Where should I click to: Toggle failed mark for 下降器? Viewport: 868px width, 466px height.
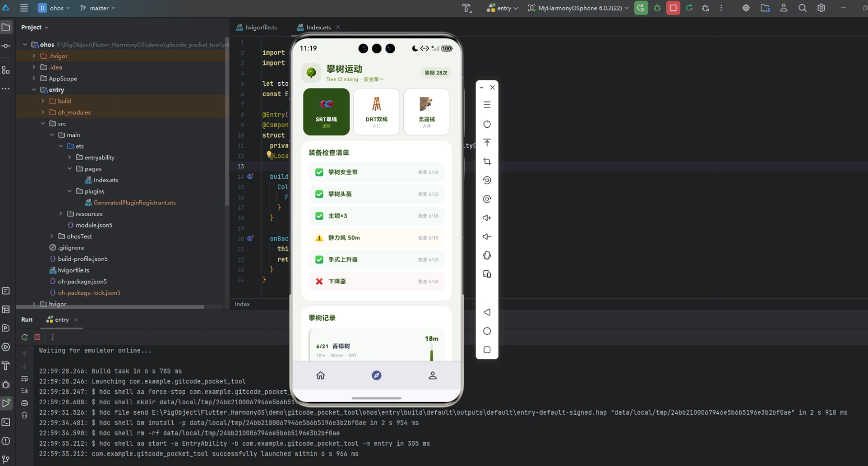(319, 281)
